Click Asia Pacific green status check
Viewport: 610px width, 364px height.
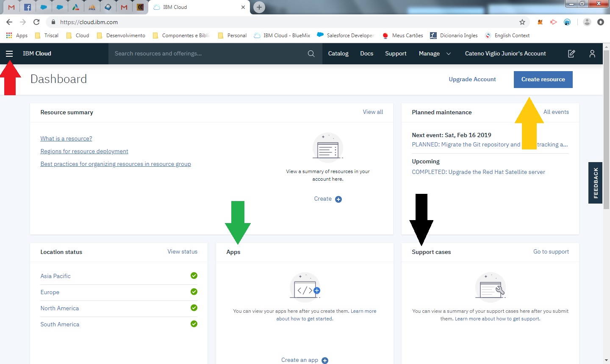(x=194, y=276)
